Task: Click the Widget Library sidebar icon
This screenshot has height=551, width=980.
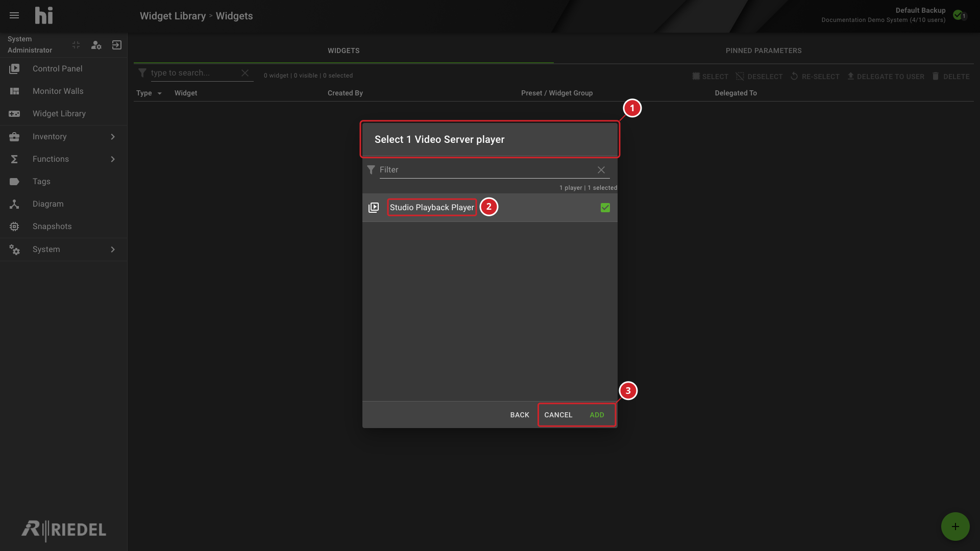Action: (x=14, y=113)
